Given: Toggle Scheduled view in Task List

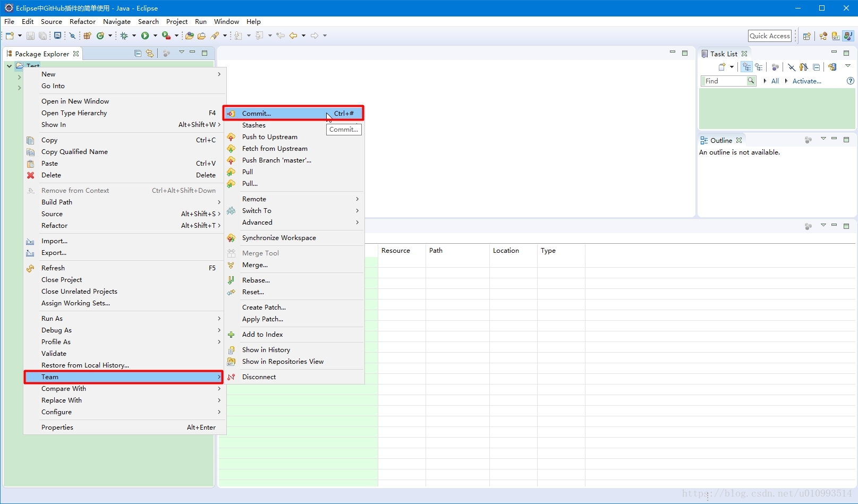Looking at the screenshot, I should (x=759, y=67).
